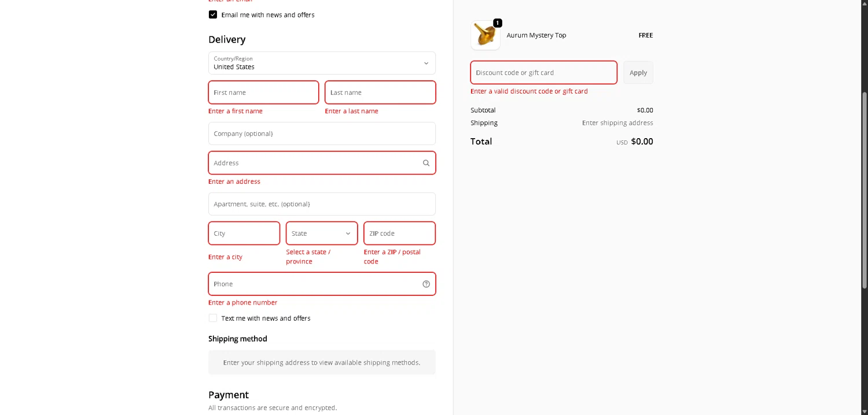Click the Aurum Mystery Top product thumbnail

[x=486, y=35]
